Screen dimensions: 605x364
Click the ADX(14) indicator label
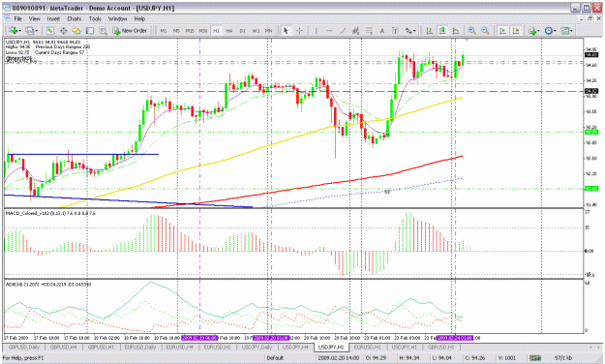[48, 285]
